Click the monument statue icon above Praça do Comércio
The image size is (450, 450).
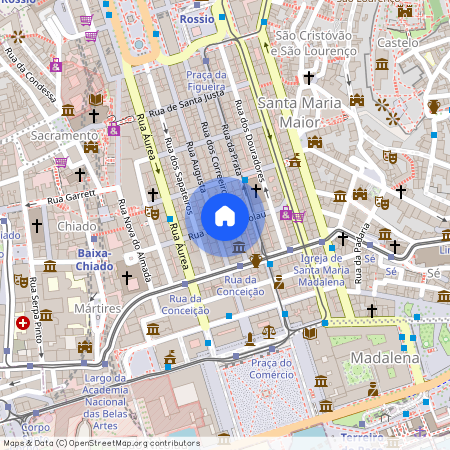pos(250,339)
